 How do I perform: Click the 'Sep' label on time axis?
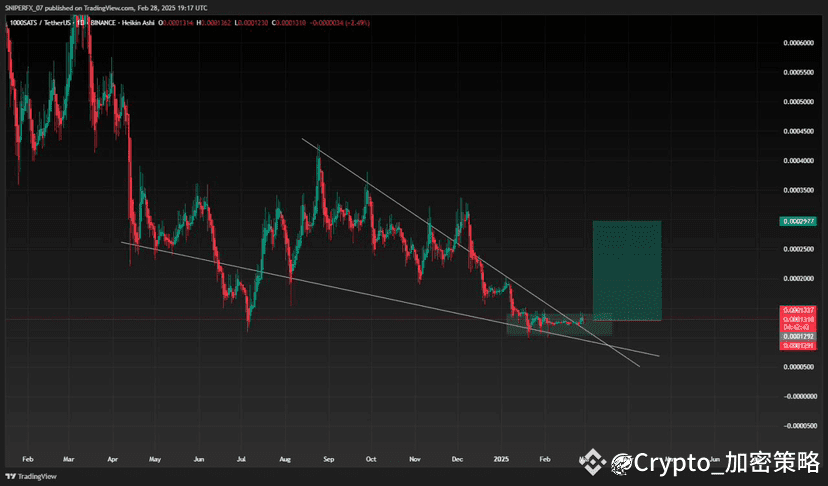[x=328, y=459]
